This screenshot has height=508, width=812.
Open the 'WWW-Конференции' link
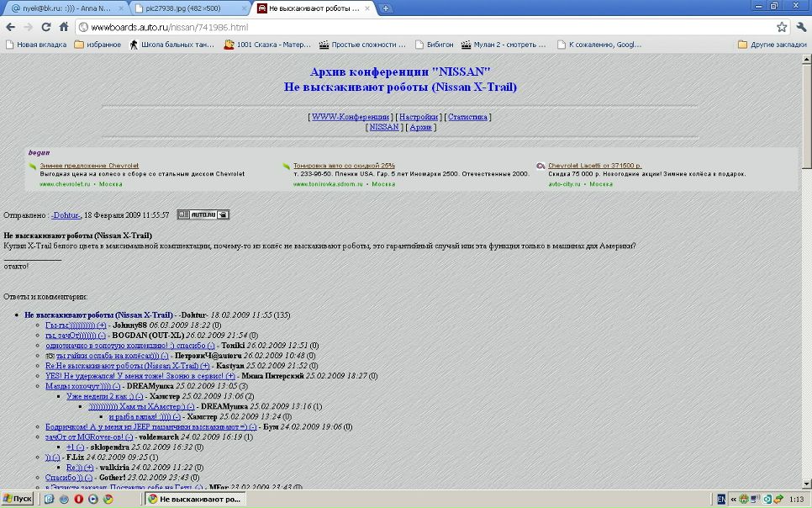350,117
